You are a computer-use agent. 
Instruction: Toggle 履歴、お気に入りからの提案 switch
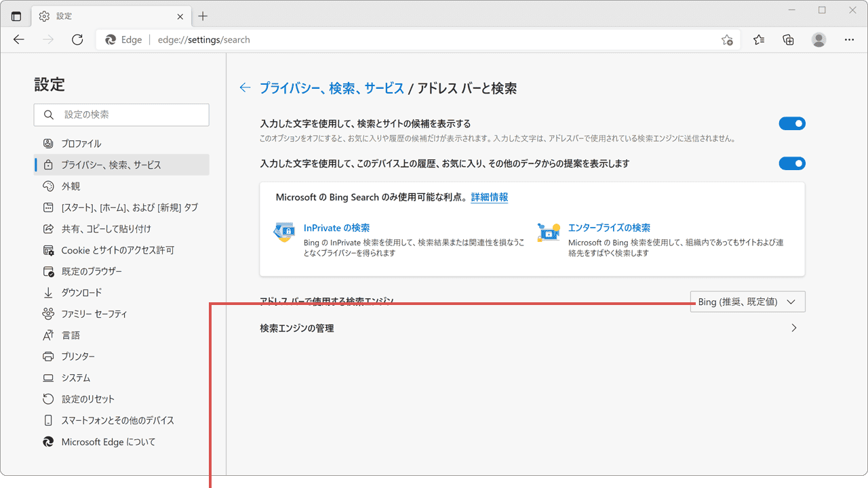coord(792,163)
